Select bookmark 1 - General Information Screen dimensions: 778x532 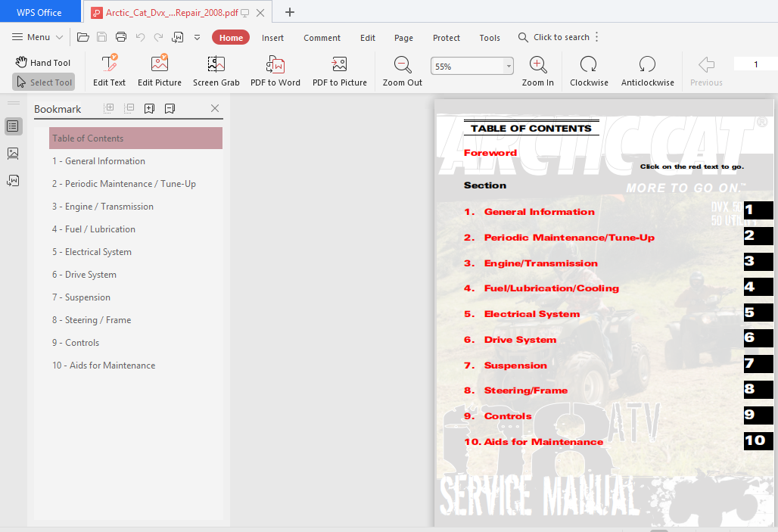pos(98,161)
